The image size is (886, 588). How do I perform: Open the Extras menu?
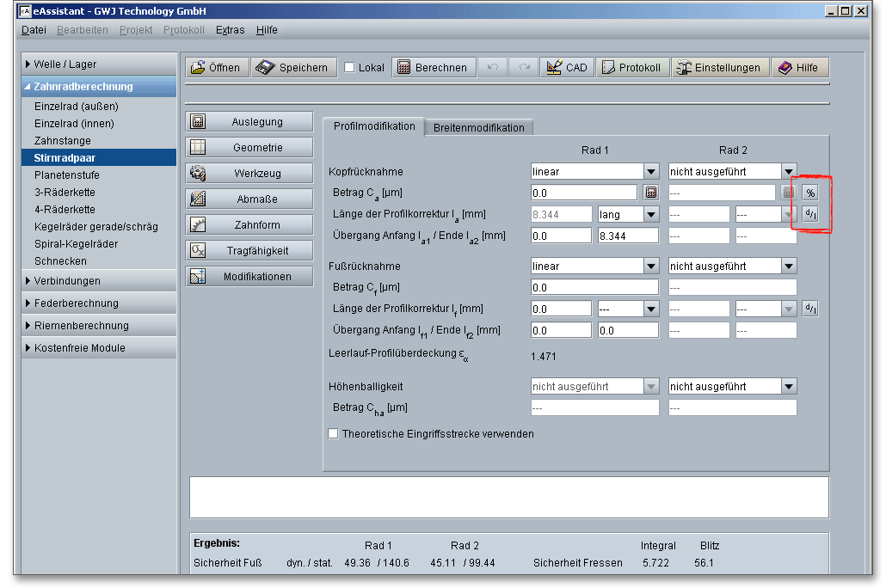click(230, 30)
